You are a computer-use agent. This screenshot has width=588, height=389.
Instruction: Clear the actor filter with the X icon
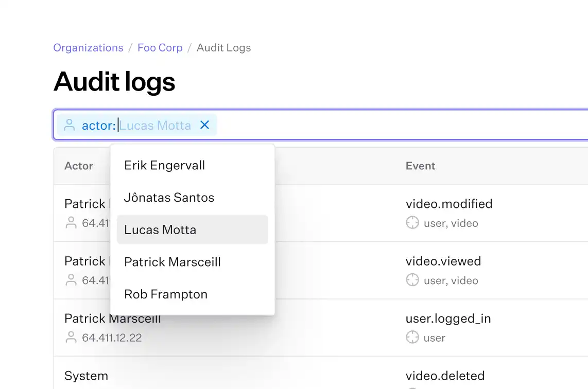[204, 125]
